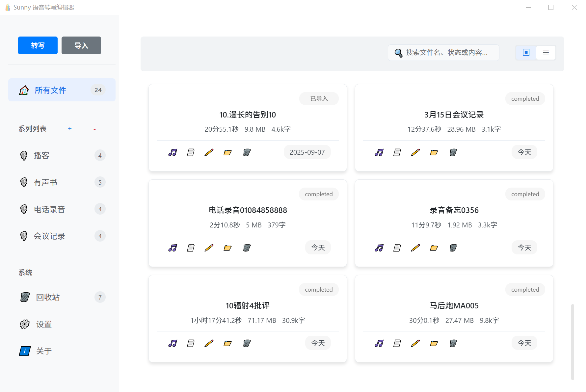
Task: Play audio for 10辐射4批评
Action: (x=172, y=343)
